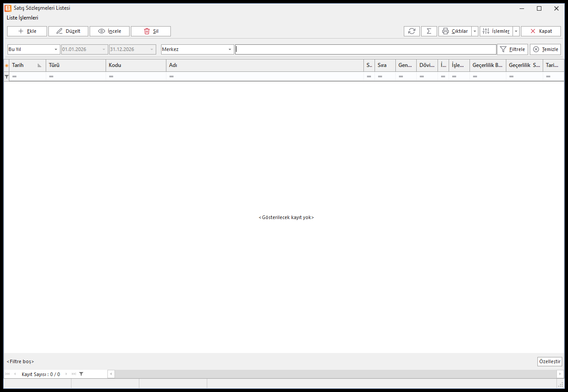Click into the search text field

point(366,49)
